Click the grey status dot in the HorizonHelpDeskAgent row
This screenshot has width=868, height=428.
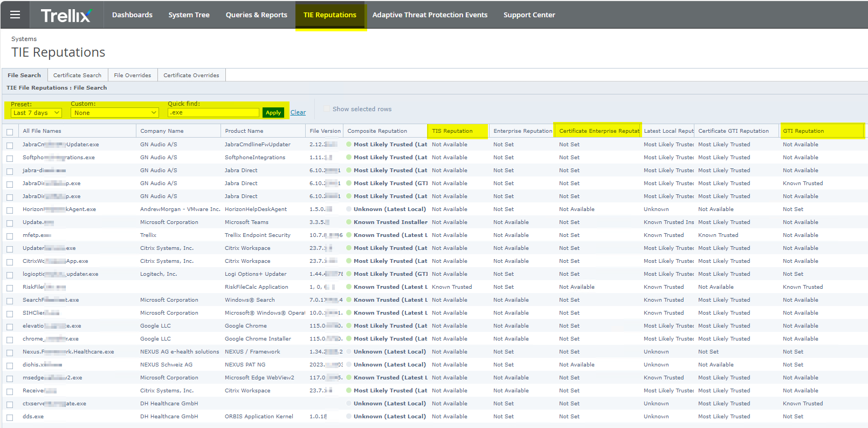point(349,209)
